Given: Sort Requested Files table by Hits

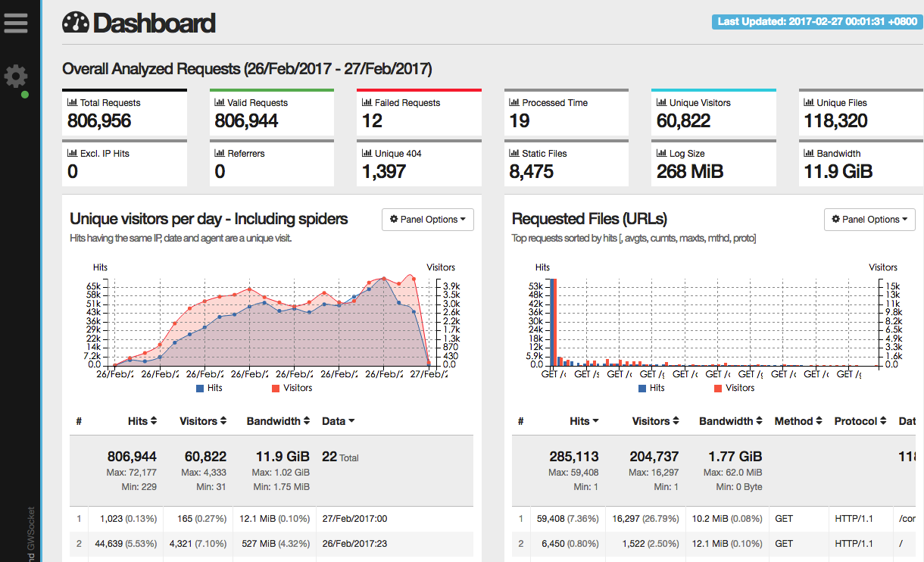Looking at the screenshot, I should point(585,421).
